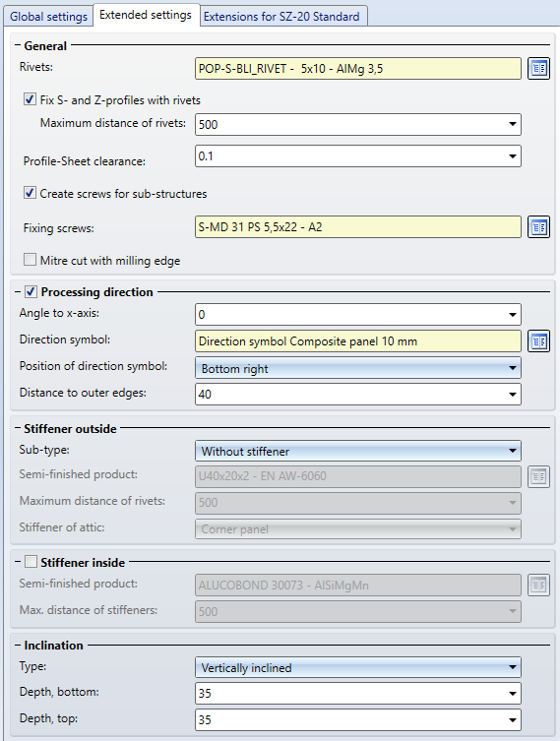Expand the Stiffener Sub-type dropdown
The height and width of the screenshot is (741, 560).
tap(357, 452)
